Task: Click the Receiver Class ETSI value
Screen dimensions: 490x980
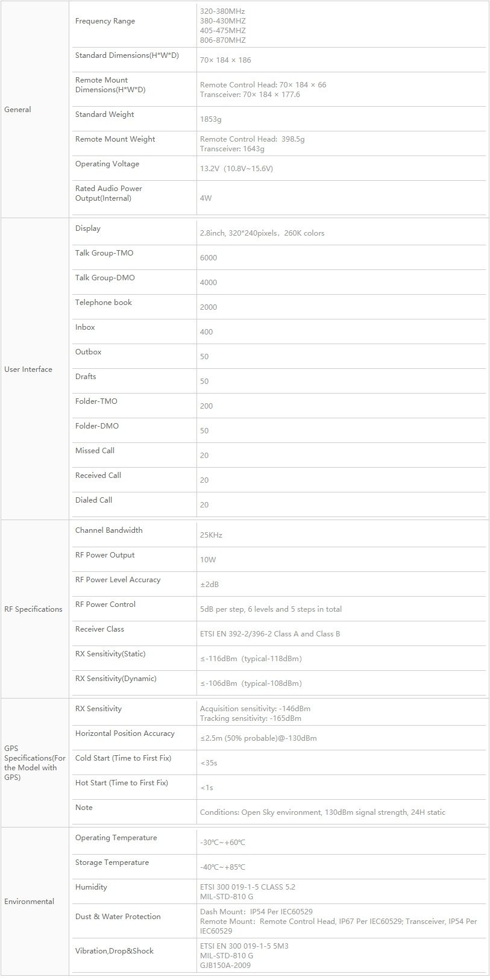Action: [270, 634]
